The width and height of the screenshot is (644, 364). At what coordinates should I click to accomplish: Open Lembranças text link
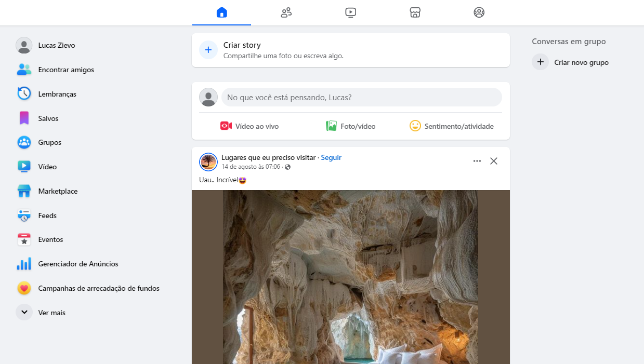click(x=57, y=94)
